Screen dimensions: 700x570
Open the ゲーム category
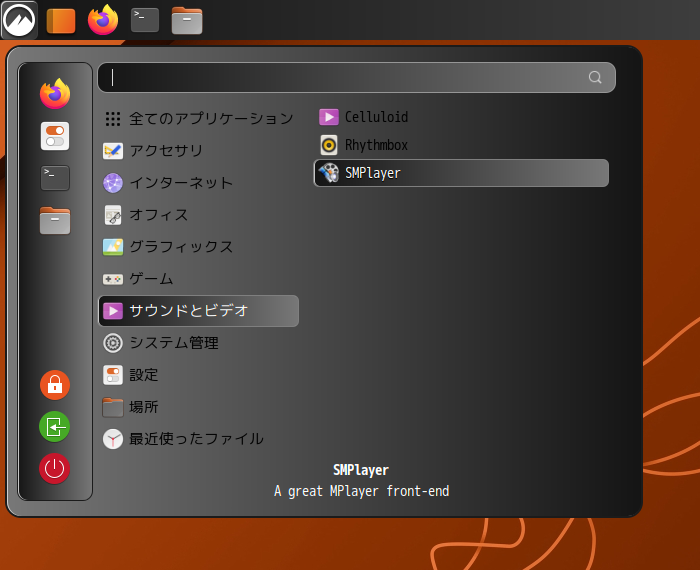[x=199, y=279]
